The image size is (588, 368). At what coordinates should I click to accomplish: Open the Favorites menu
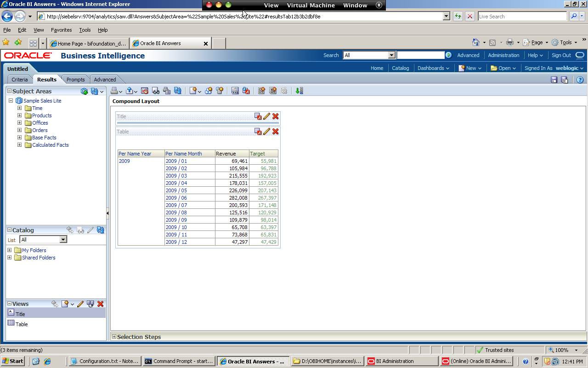(62, 30)
